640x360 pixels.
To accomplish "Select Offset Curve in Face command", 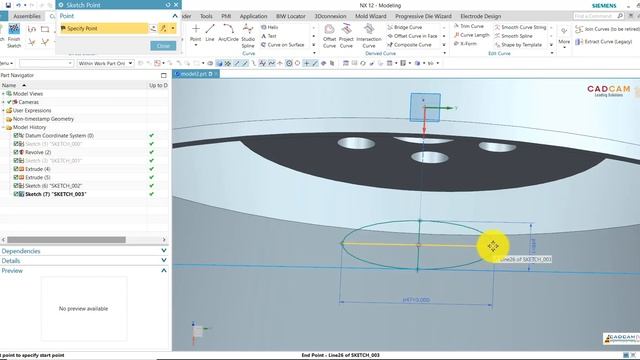I will click(412, 36).
